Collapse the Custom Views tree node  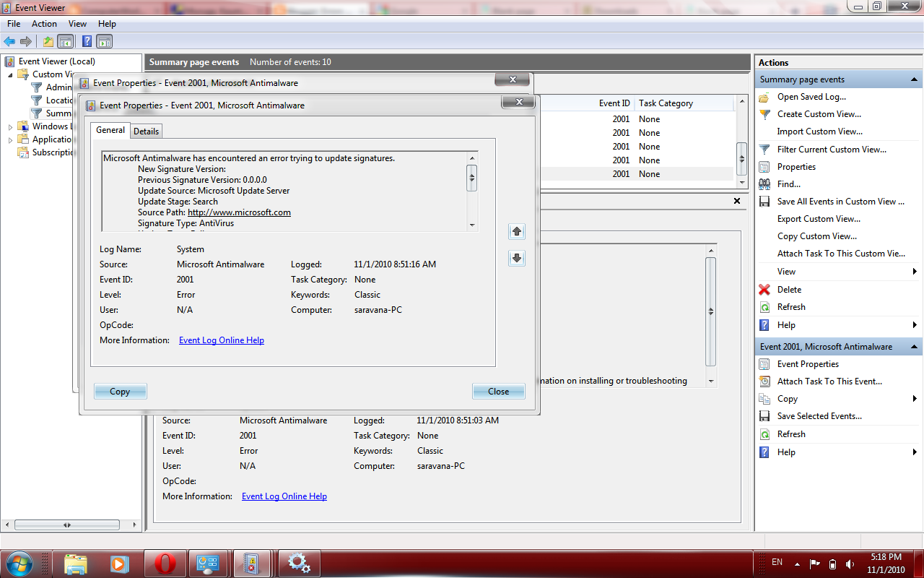(10, 74)
